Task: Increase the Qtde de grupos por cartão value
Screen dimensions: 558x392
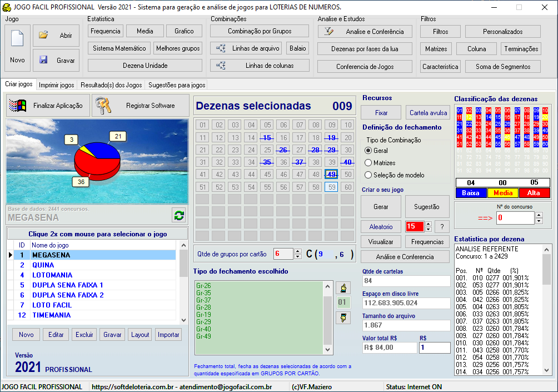Action: 298,251
